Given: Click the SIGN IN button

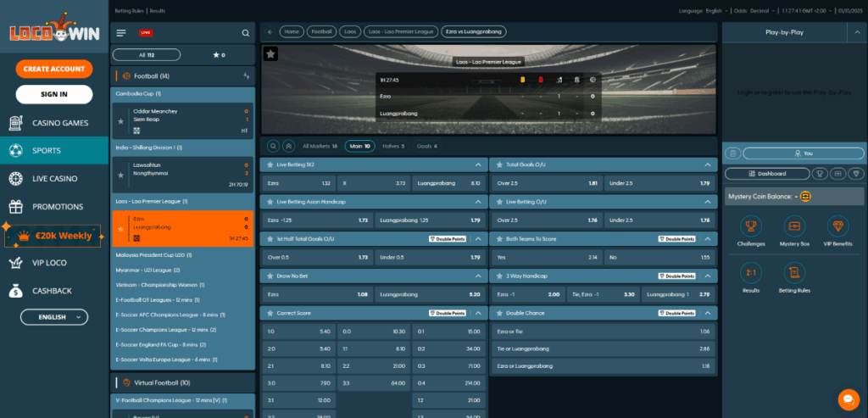Looking at the screenshot, I should pyautogui.click(x=54, y=94).
